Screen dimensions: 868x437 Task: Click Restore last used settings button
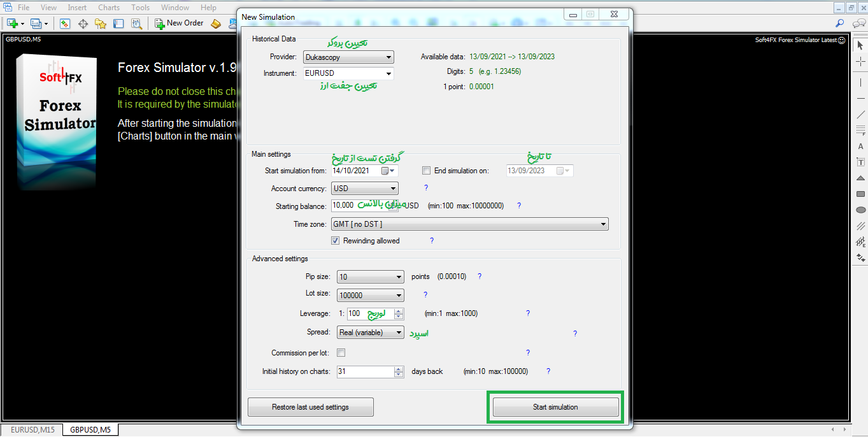click(310, 407)
